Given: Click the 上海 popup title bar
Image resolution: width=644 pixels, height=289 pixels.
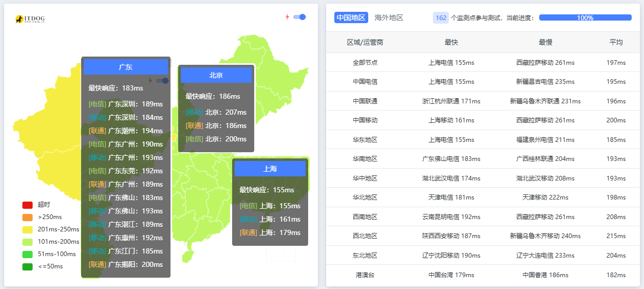Looking at the screenshot, I should click(270, 169).
